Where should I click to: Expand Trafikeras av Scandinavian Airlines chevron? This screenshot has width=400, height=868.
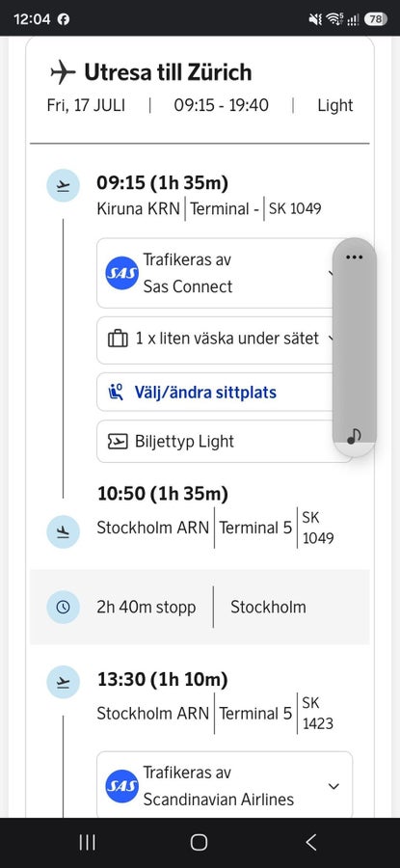tap(333, 786)
